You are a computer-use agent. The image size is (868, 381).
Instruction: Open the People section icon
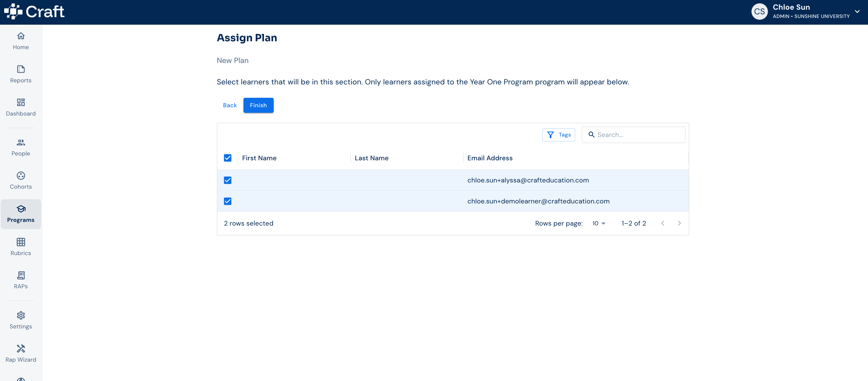21,142
